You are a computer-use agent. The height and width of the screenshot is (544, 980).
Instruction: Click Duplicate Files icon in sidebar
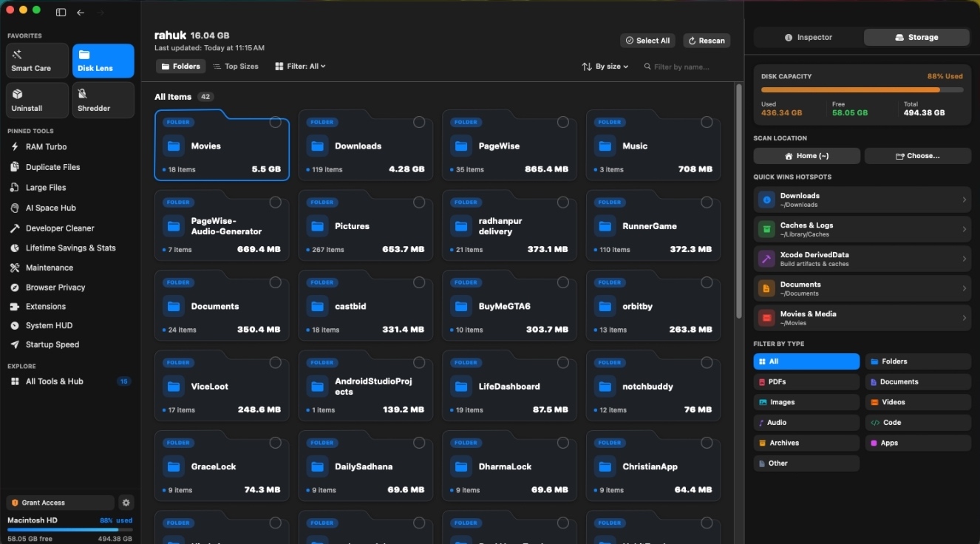point(15,167)
